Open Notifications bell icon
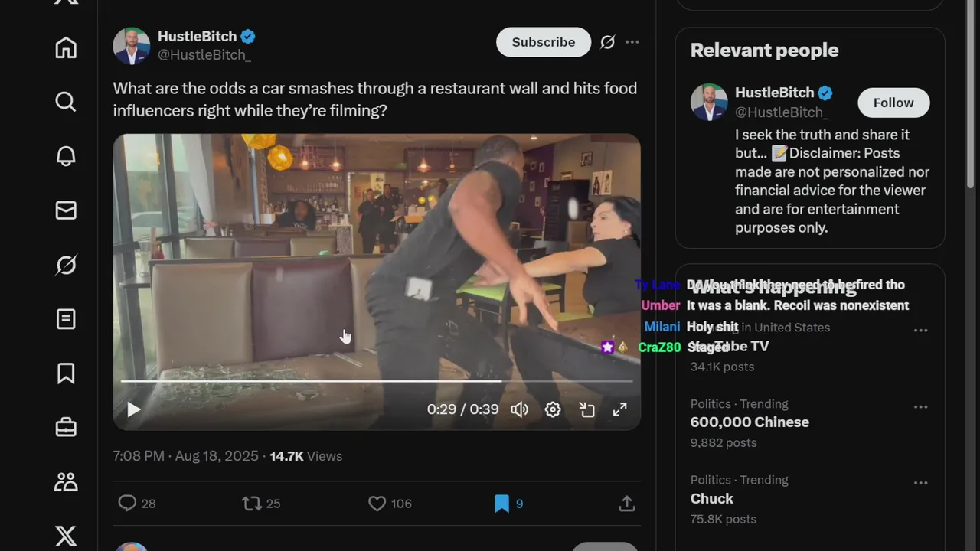 pos(66,156)
